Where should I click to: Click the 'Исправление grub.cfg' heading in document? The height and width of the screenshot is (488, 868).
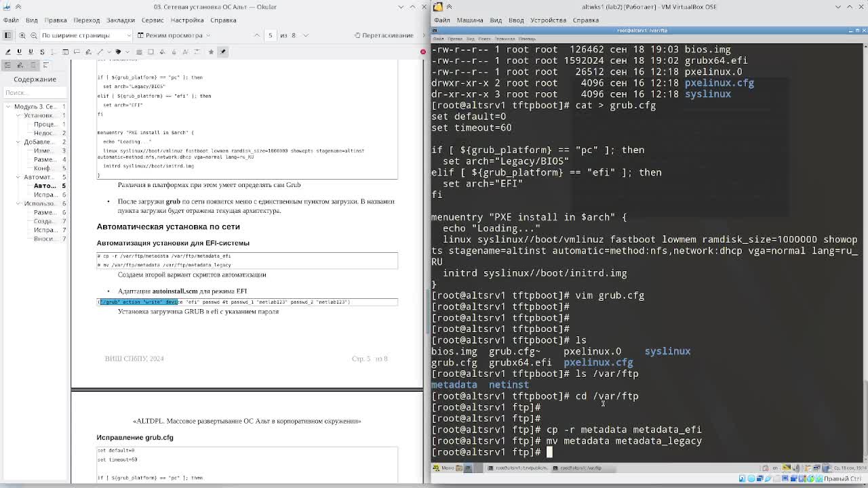(x=135, y=437)
